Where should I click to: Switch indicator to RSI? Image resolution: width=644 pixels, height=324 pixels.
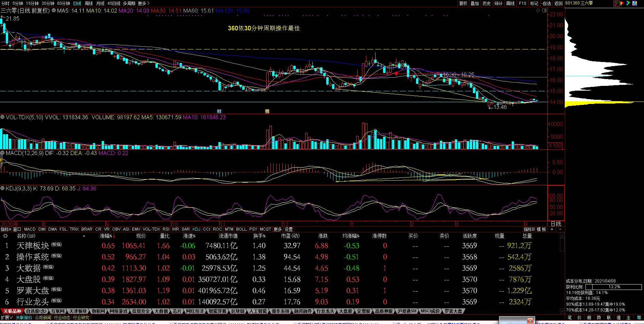pyautogui.click(x=166, y=229)
